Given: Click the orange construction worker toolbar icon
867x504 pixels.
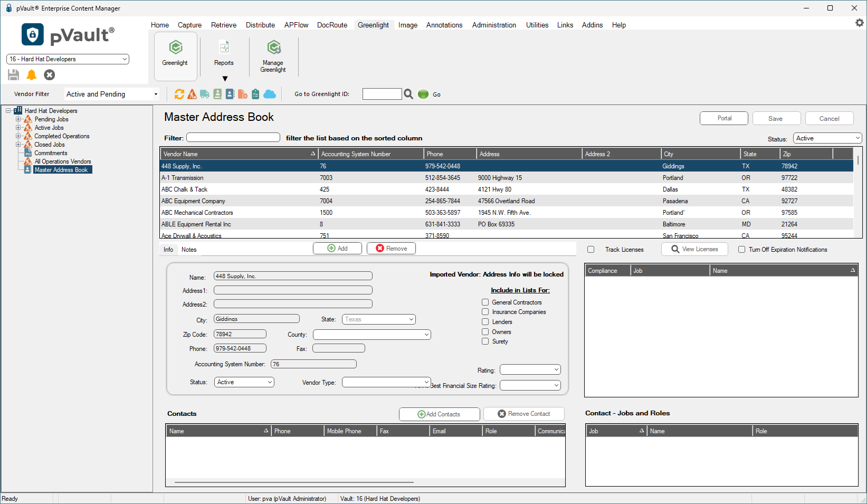Looking at the screenshot, I should tap(192, 94).
